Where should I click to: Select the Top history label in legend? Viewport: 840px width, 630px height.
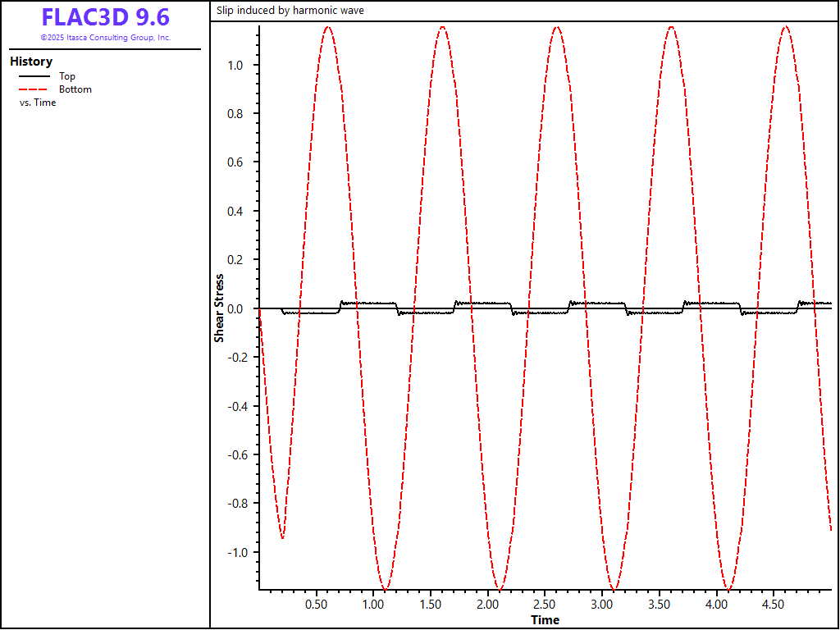tap(67, 76)
